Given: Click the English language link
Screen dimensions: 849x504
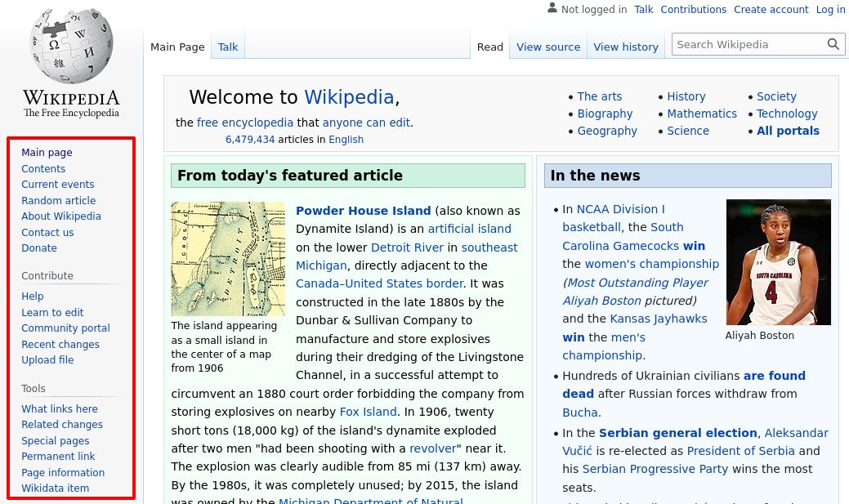Looking at the screenshot, I should [346, 140].
